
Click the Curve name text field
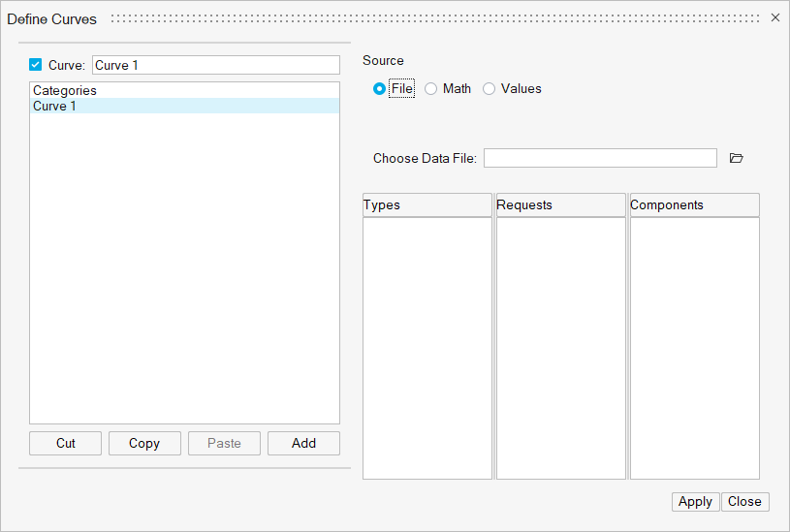(215, 65)
